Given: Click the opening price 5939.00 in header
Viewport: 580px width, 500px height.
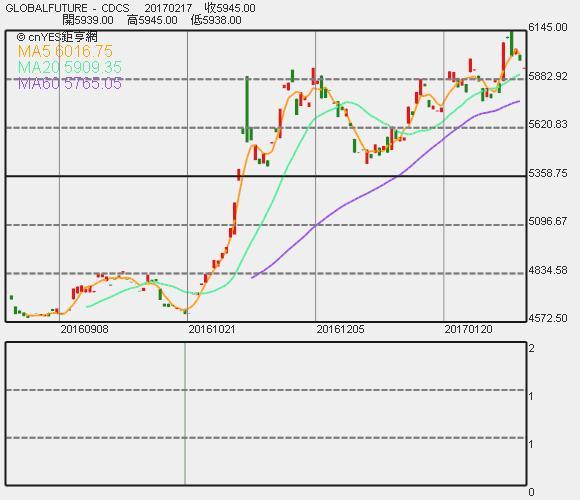Looking at the screenshot, I should 88,20.
